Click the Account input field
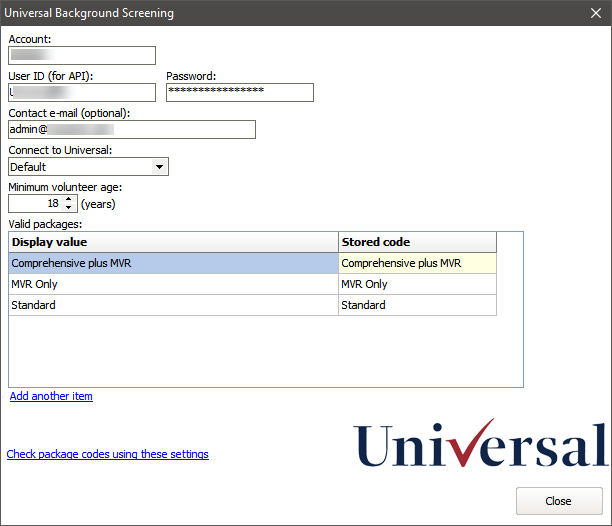The width and height of the screenshot is (612, 526). [82, 55]
